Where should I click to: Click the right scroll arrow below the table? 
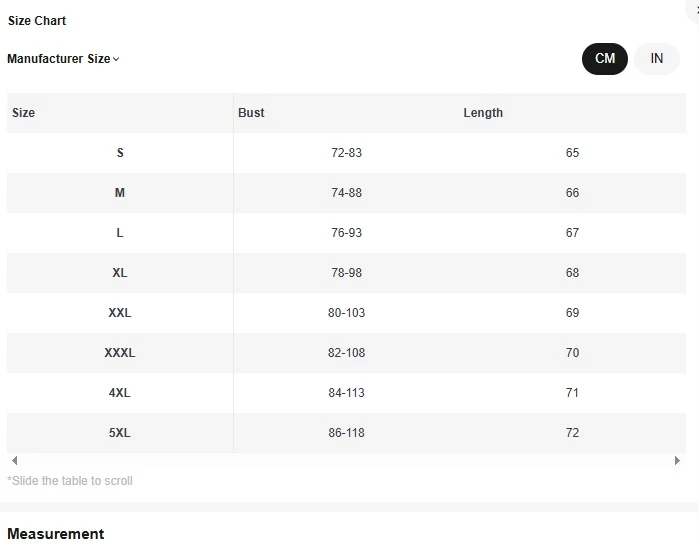click(x=678, y=461)
